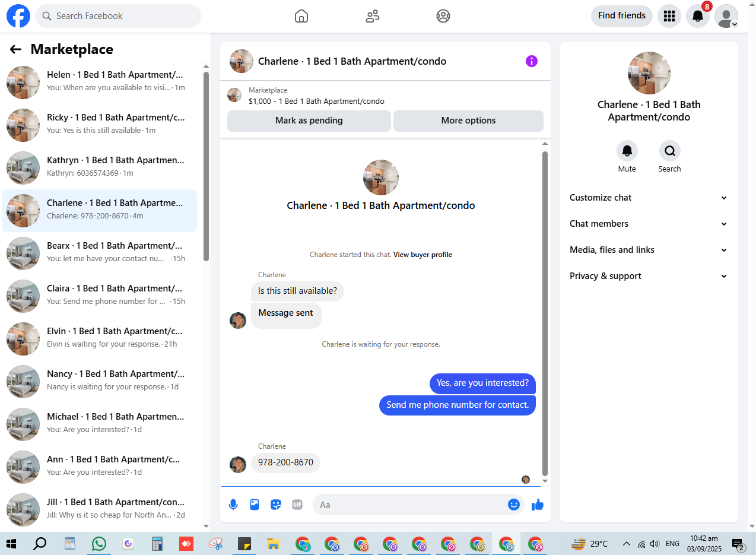This screenshot has height=555, width=756.
Task: Click the chat header title Charlene · 1 Bed 1 Bath
Action: [x=352, y=61]
